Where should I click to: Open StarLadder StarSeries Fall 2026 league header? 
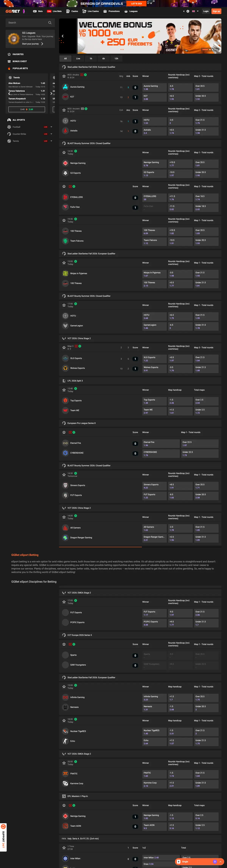140,67
